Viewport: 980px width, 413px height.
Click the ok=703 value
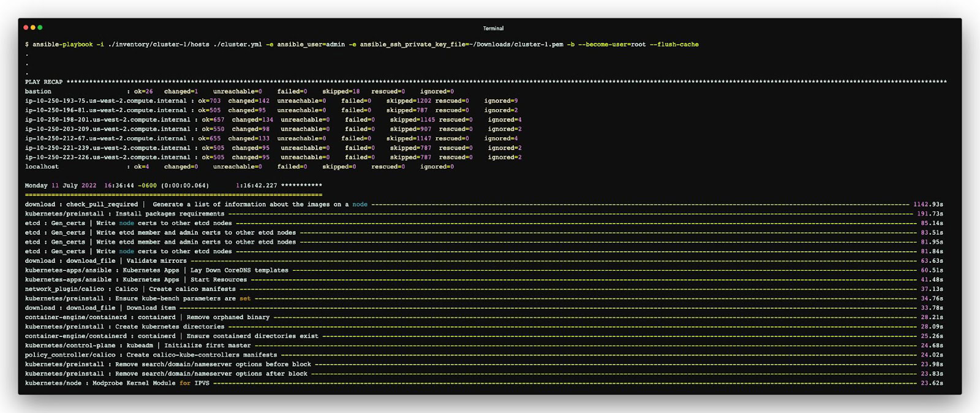click(x=209, y=101)
